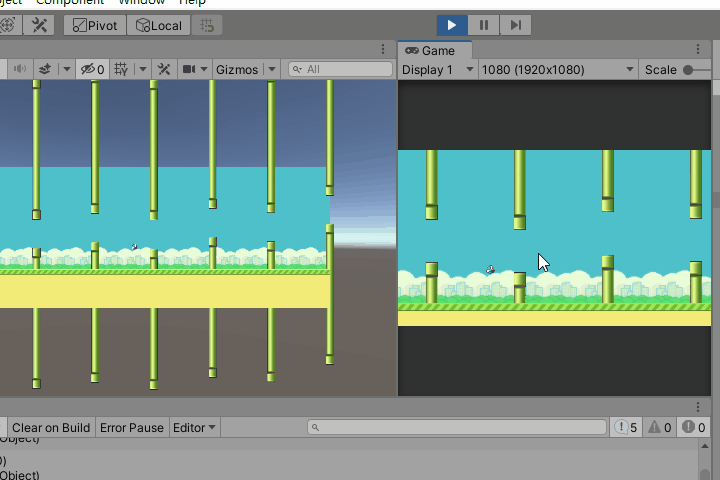
Task: Select the transform tool icon in the toolbar
Action: [x=7, y=25]
